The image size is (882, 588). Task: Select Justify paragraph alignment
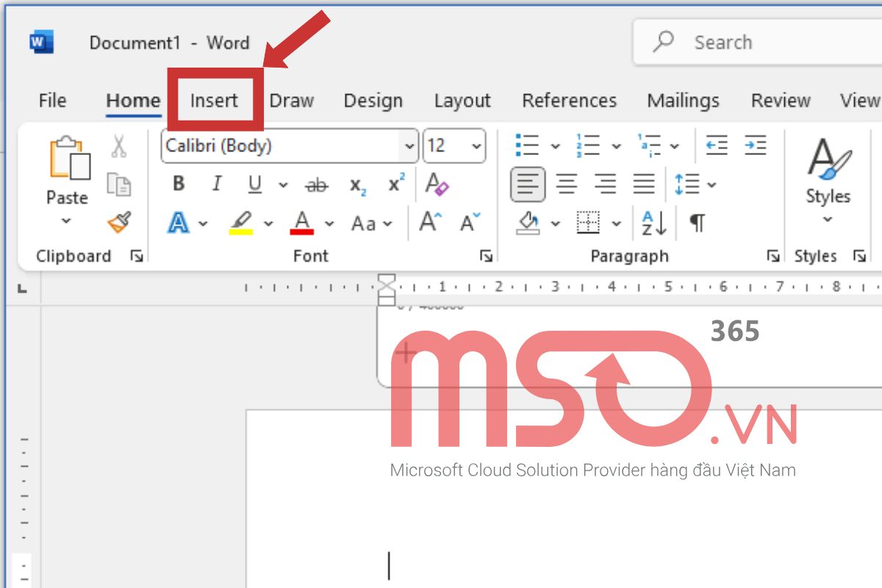644,184
